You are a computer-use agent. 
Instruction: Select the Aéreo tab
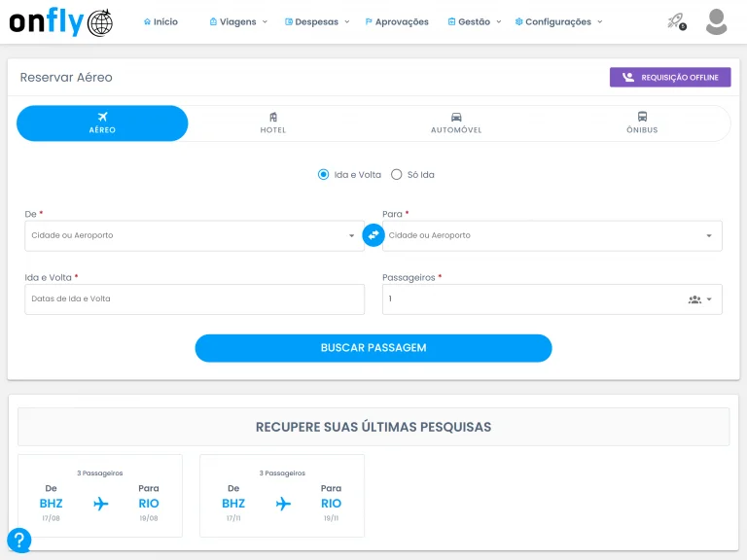coord(102,123)
